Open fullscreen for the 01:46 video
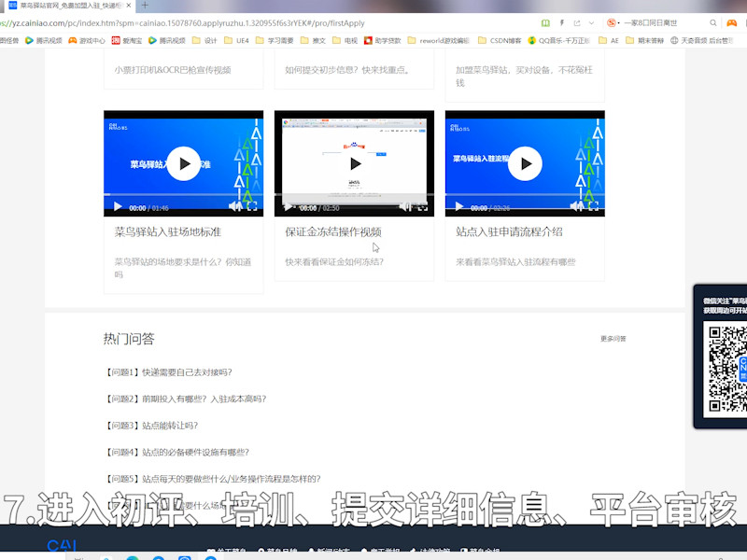747x560 pixels. click(x=252, y=206)
